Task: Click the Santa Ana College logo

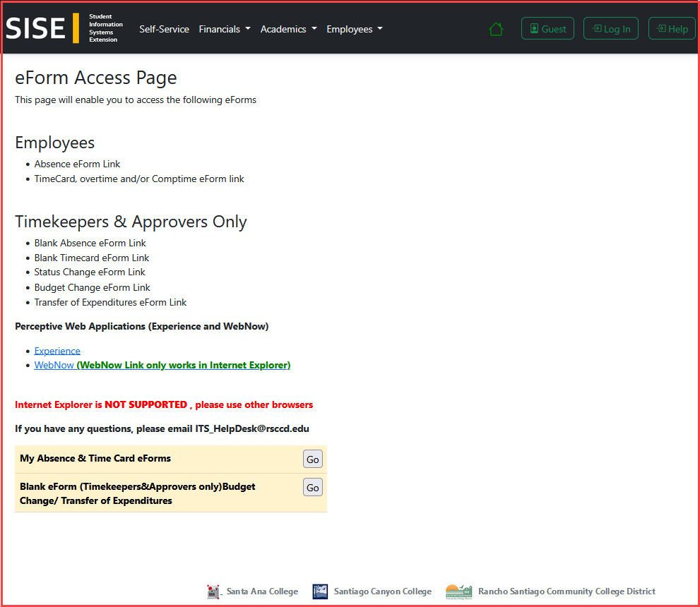Action: (x=214, y=591)
